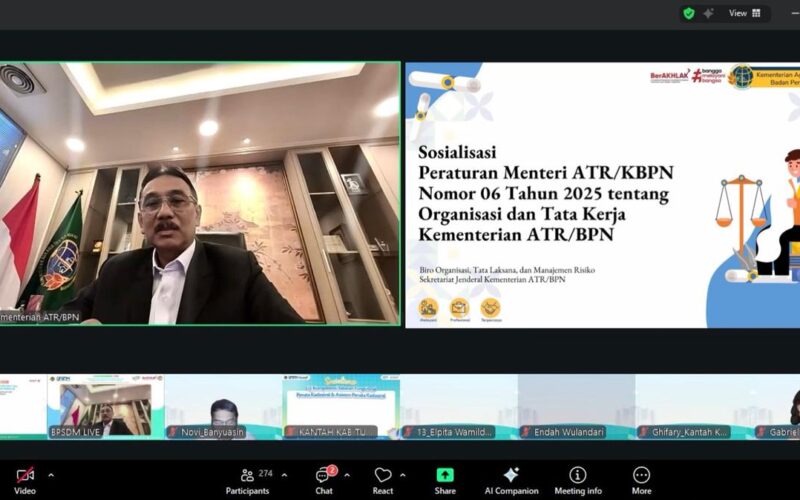The image size is (800, 500).
Task: Click the green Share screen icon
Action: click(445, 475)
